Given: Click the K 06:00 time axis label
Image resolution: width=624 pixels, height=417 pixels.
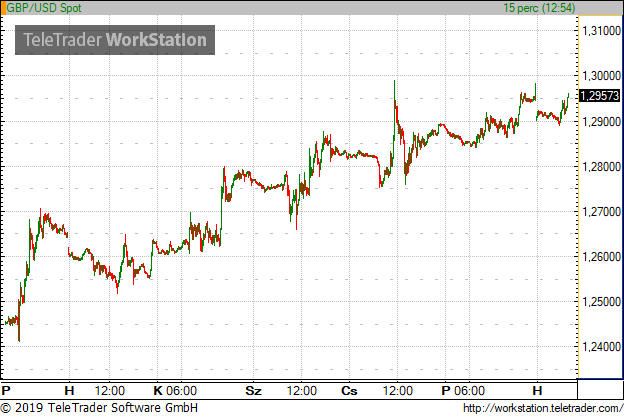Looking at the screenshot, I should 175,391.
